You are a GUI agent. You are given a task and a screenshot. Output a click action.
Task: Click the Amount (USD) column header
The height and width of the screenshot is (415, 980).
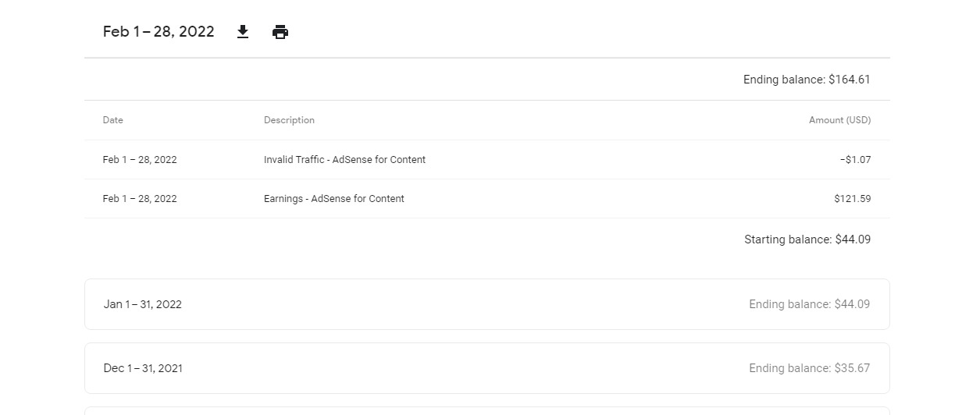pyautogui.click(x=839, y=120)
